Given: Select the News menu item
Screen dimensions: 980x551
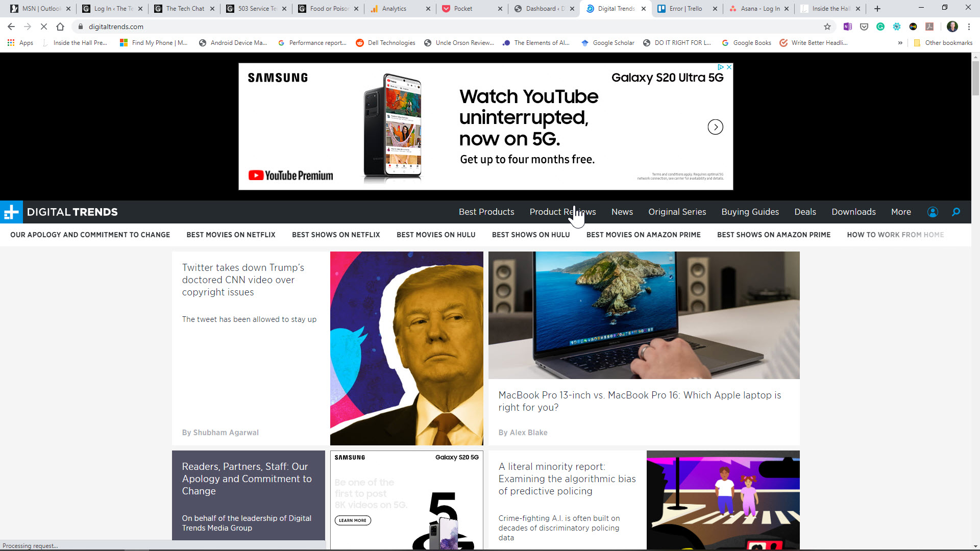Looking at the screenshot, I should (622, 212).
